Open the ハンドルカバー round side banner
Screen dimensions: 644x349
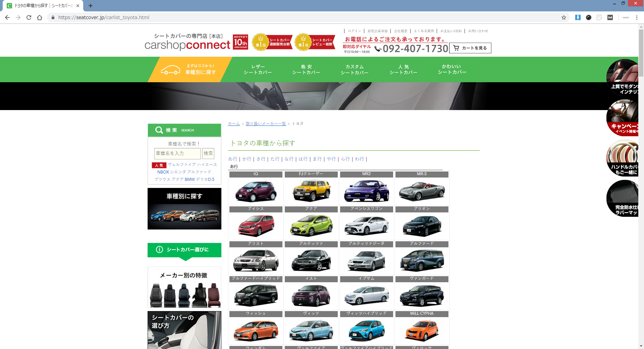click(x=623, y=158)
